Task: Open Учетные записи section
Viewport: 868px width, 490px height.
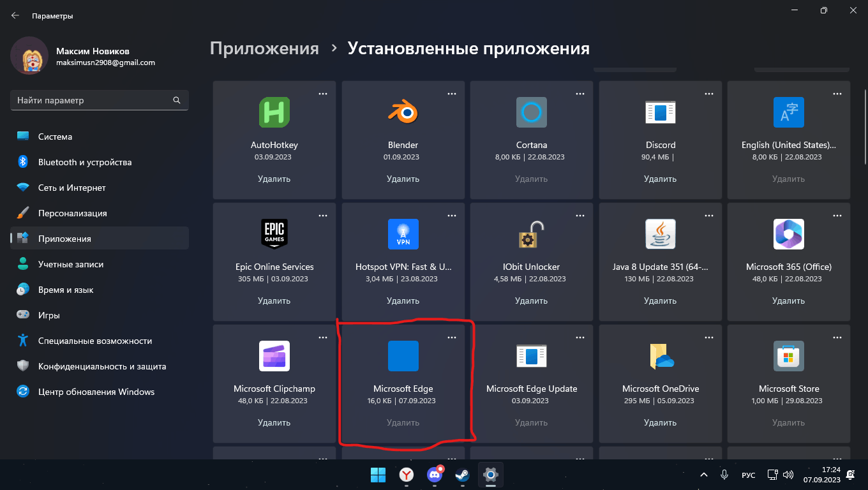Action: (x=100, y=264)
